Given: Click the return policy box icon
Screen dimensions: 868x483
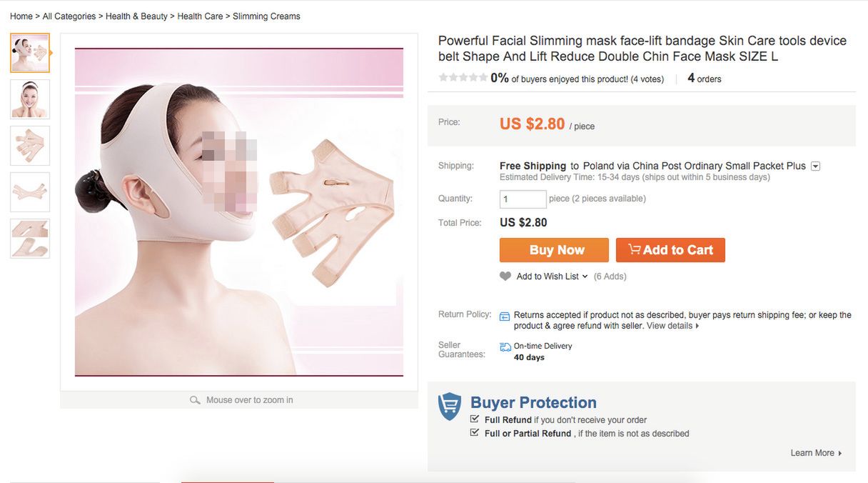Looking at the screenshot, I should (505, 316).
